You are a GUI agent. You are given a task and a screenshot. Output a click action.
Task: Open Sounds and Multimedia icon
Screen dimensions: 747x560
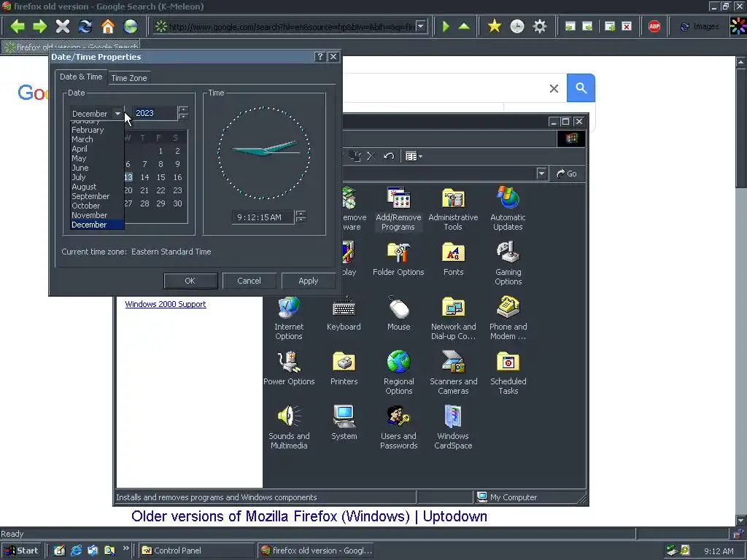[289, 427]
